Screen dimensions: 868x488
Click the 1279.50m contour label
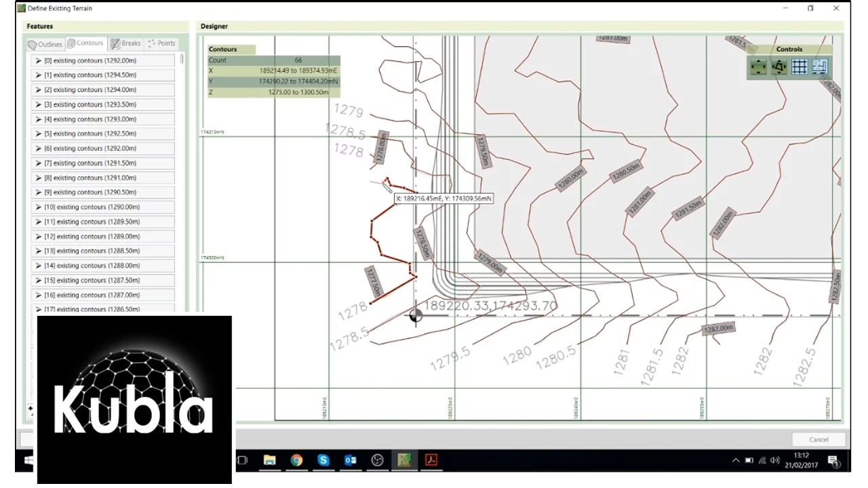point(483,152)
